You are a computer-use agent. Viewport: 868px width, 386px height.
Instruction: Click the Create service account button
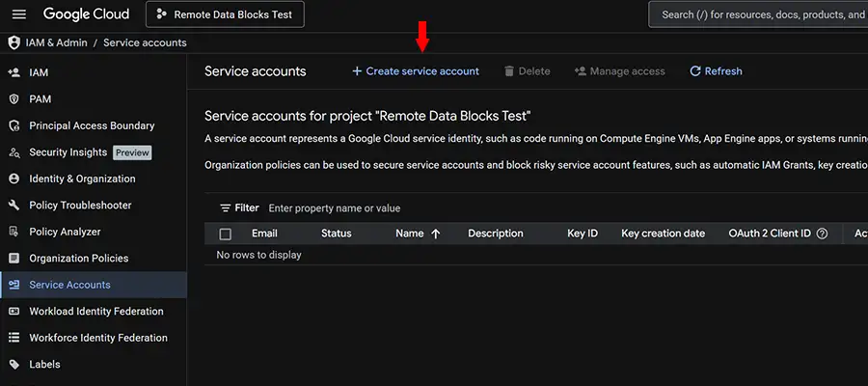(416, 71)
